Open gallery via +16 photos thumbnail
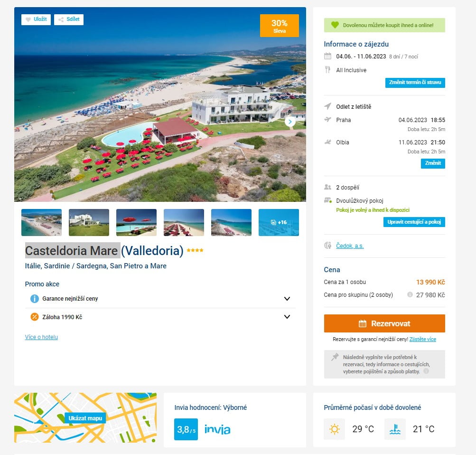The height and width of the screenshot is (455, 476). 279,222
